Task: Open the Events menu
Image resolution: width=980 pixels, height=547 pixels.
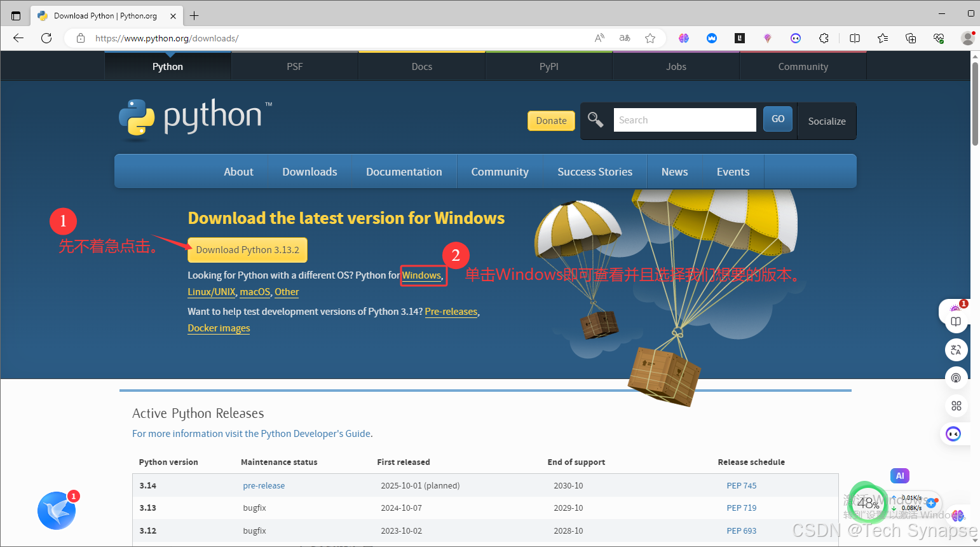Action: pyautogui.click(x=733, y=172)
